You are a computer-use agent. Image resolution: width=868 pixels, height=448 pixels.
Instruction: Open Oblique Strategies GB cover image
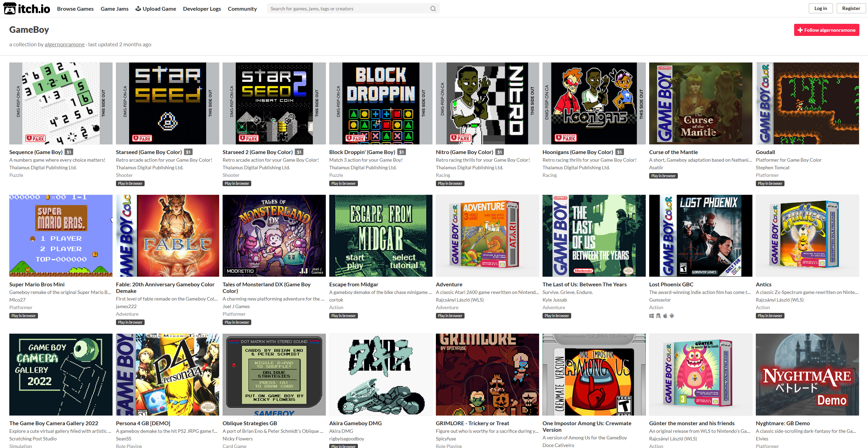click(274, 374)
